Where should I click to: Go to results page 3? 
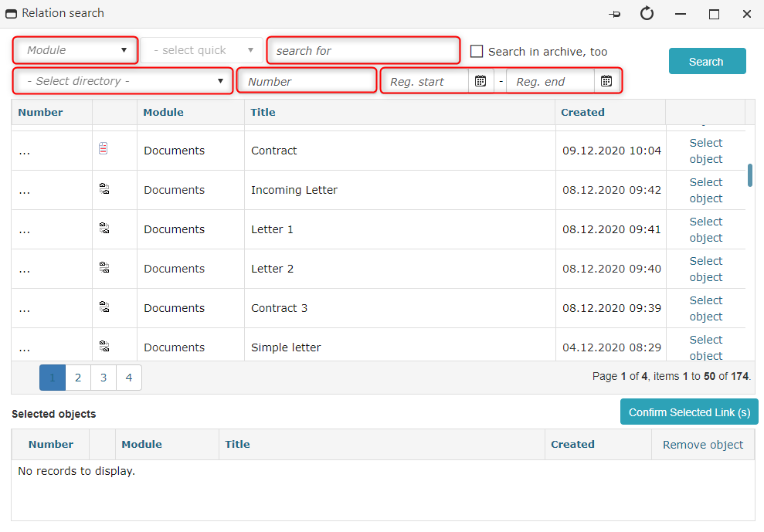pyautogui.click(x=104, y=378)
